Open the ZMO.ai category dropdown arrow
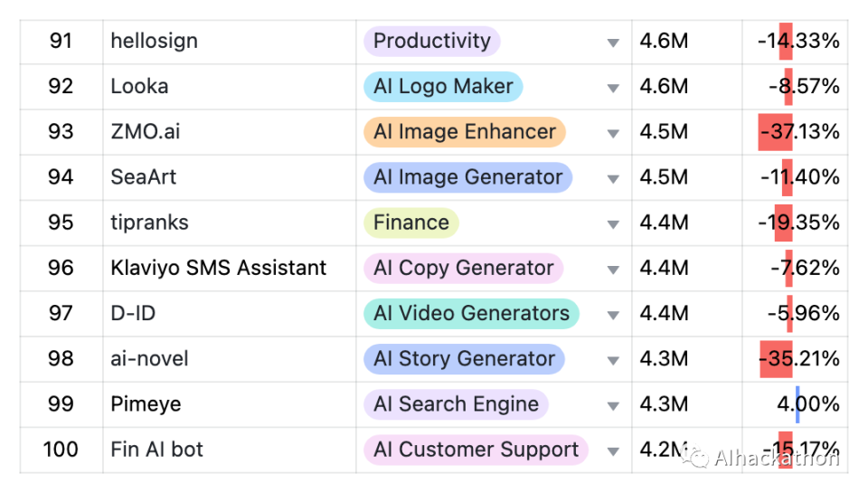Viewport: 868px width, 493px height. point(613,133)
